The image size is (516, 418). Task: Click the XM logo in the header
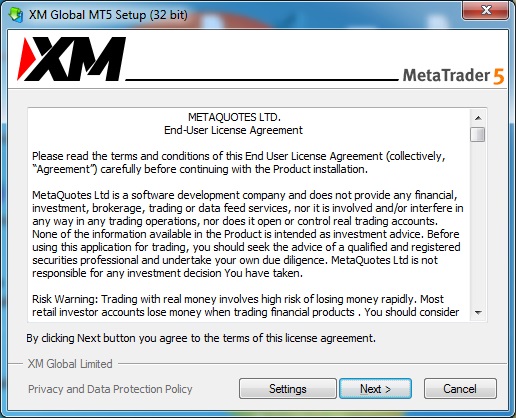[71, 59]
